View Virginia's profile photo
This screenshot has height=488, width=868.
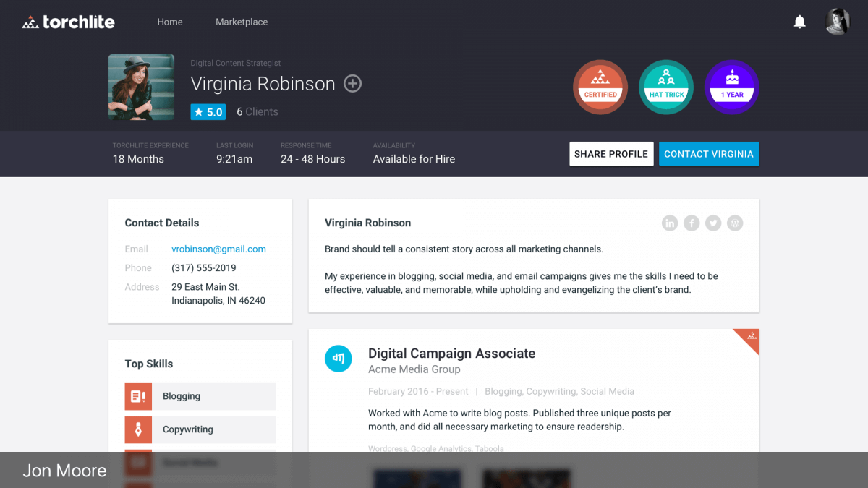click(141, 87)
